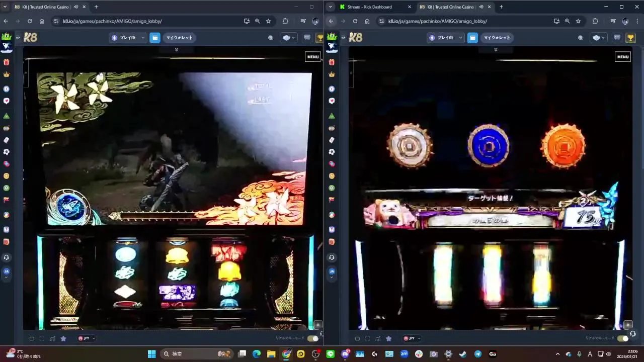Open LINE app from taskbar
644x362 pixels.
[330, 354]
